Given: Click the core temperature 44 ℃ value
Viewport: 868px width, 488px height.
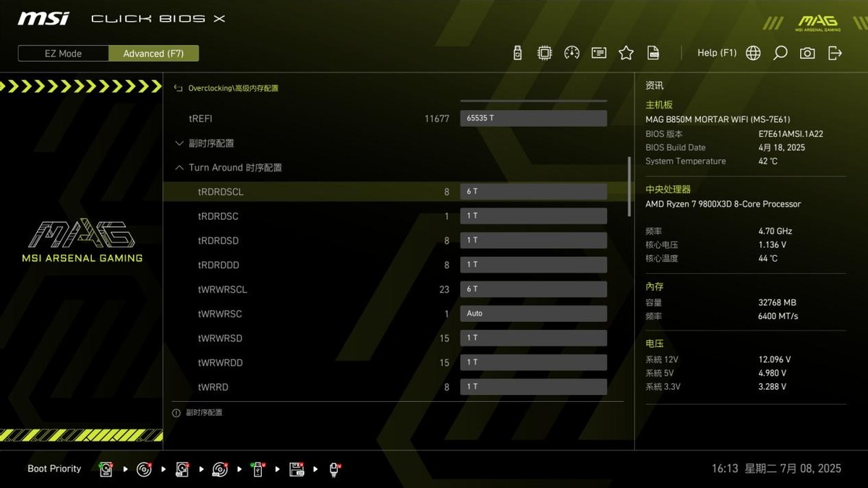Looking at the screenshot, I should (767, 259).
